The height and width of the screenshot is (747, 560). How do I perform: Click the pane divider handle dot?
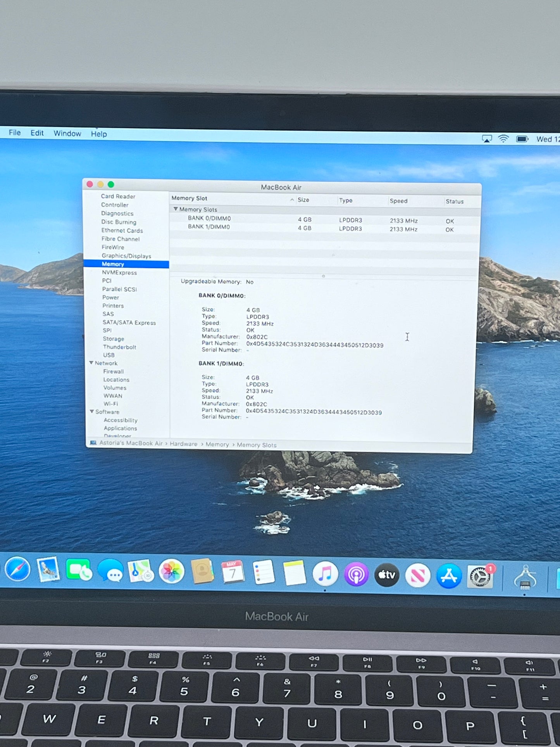(x=323, y=276)
